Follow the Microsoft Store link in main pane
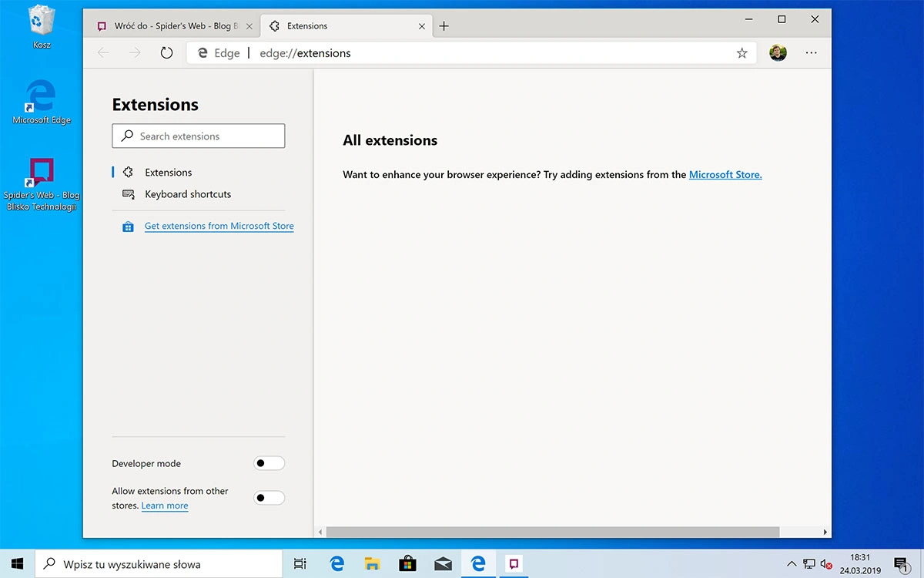This screenshot has width=924, height=578. (725, 175)
